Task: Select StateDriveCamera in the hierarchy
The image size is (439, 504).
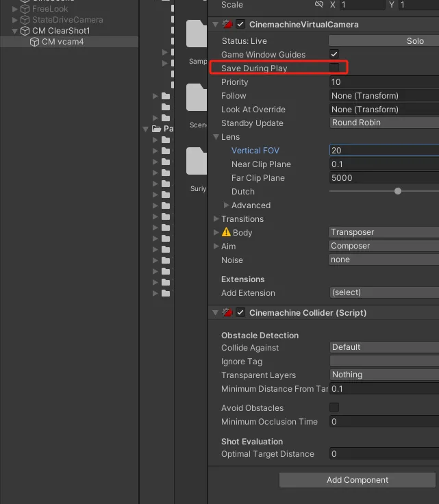Action: pyautogui.click(x=68, y=20)
